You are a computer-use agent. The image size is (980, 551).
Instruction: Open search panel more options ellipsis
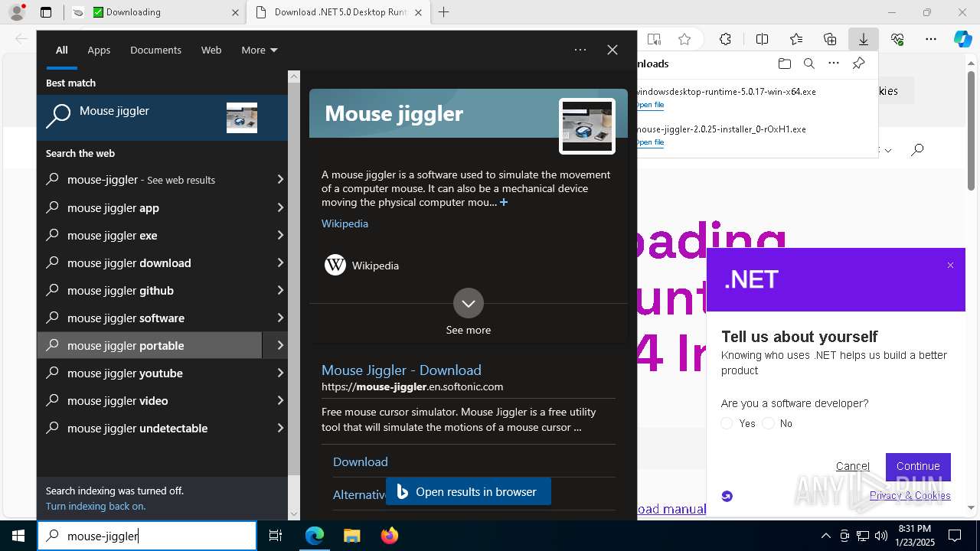click(580, 50)
